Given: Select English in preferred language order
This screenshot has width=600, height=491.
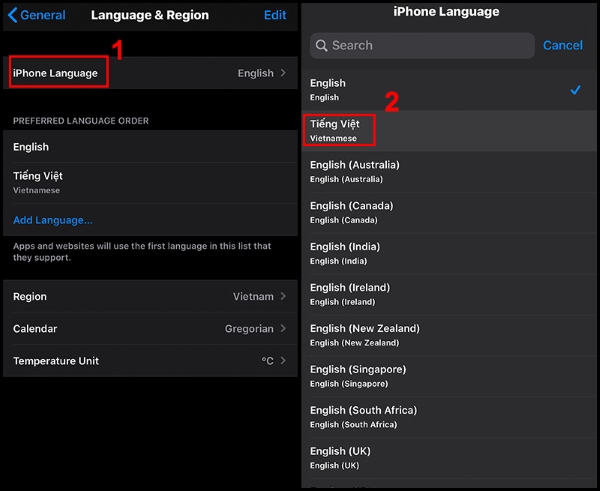Looking at the screenshot, I should point(150,147).
